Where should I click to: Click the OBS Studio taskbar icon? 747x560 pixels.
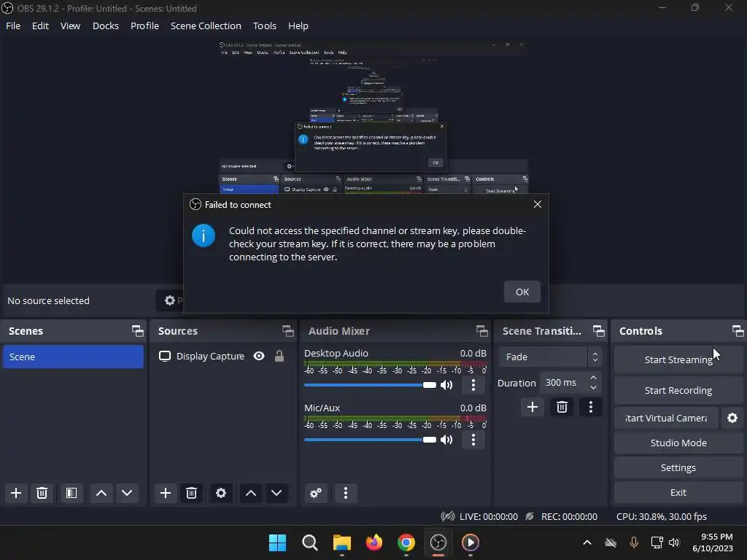[438, 542]
